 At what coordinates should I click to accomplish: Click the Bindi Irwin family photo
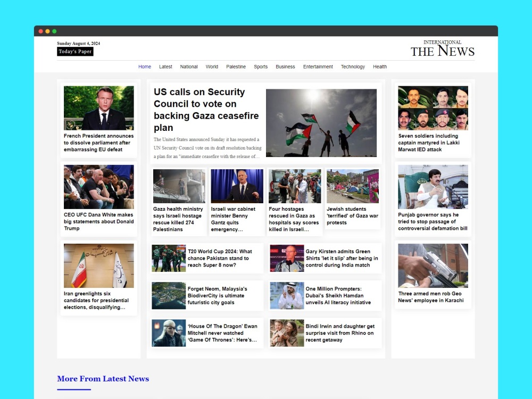pos(287,333)
